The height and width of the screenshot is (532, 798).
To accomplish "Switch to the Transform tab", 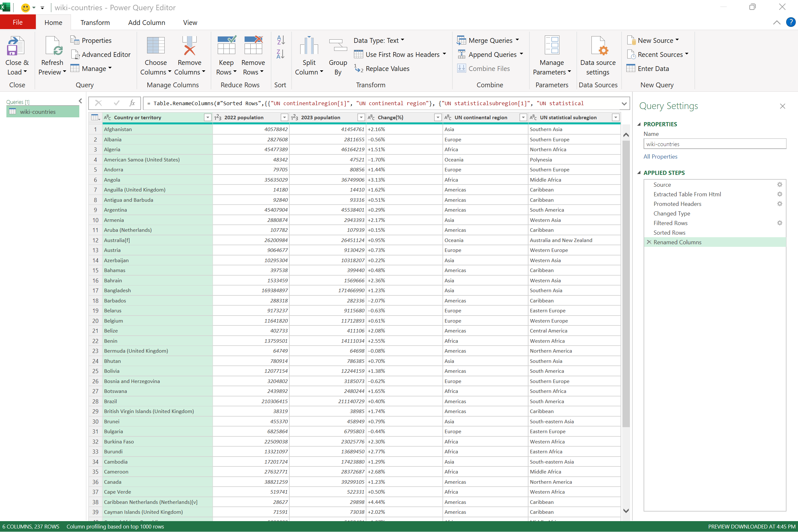I will pos(95,23).
